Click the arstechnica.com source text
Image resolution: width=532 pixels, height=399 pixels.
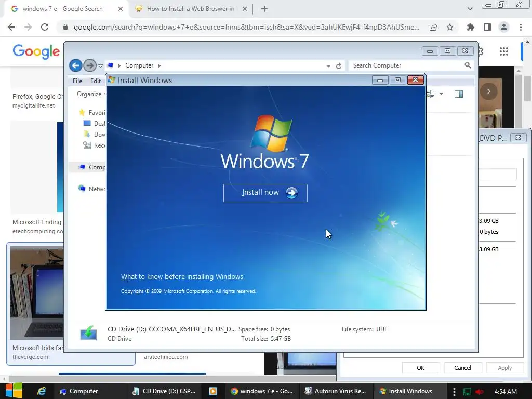(x=166, y=357)
